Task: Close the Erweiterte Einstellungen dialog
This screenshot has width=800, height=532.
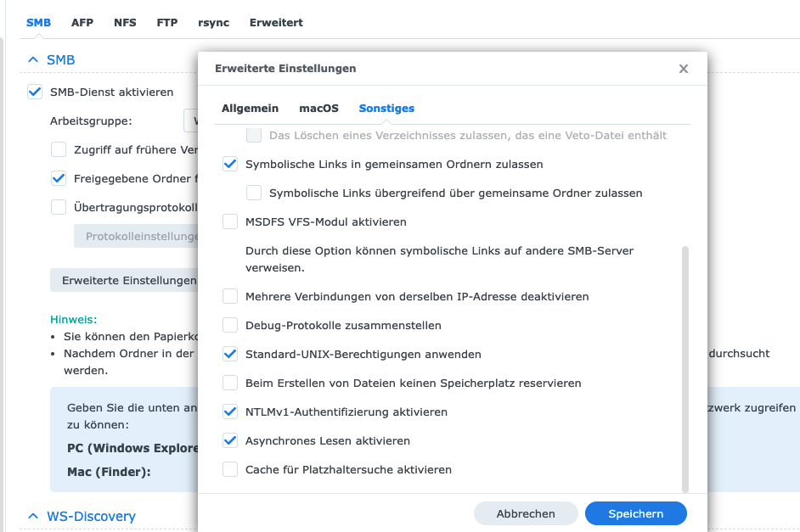Action: coord(684,69)
